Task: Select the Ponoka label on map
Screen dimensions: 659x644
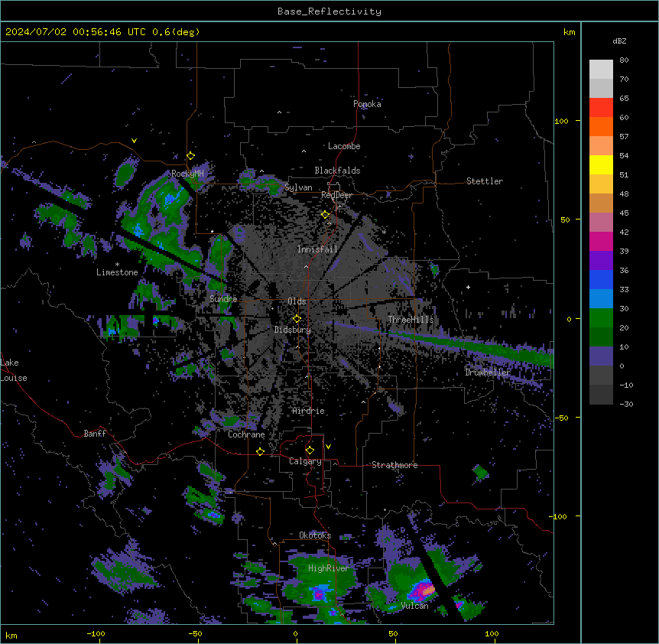Action: click(367, 104)
